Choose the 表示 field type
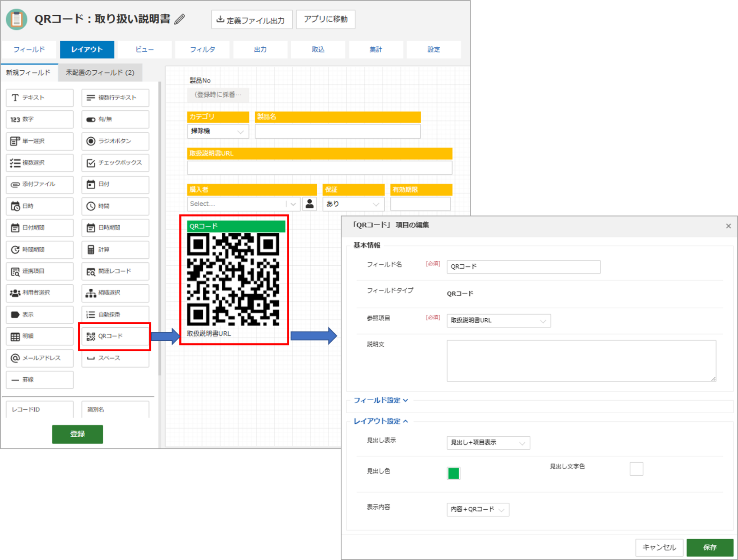 pyautogui.click(x=40, y=315)
